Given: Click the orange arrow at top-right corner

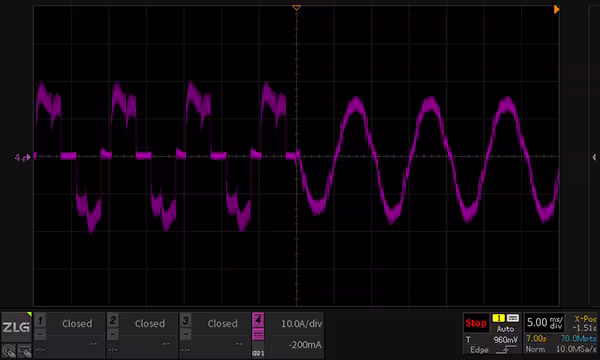Looking at the screenshot, I should pos(556,10).
